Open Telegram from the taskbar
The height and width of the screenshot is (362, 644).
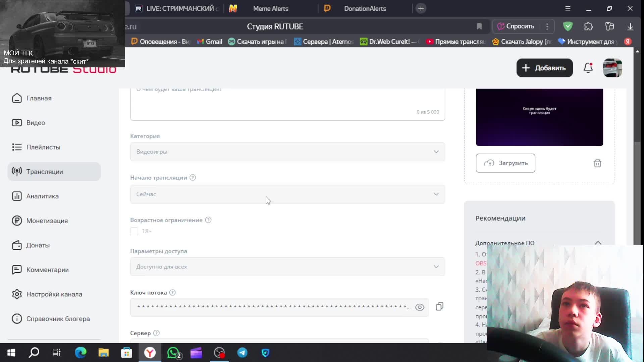point(242,353)
